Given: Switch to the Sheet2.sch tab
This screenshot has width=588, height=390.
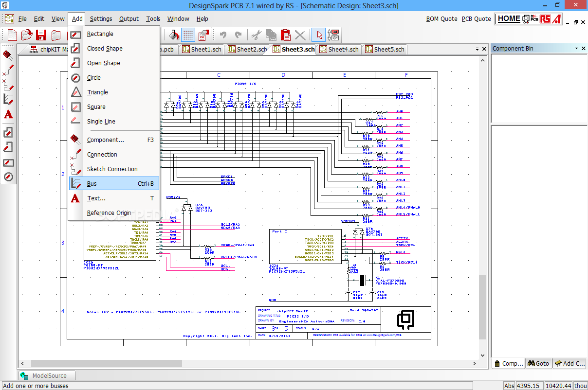Looking at the screenshot, I should coord(248,49).
